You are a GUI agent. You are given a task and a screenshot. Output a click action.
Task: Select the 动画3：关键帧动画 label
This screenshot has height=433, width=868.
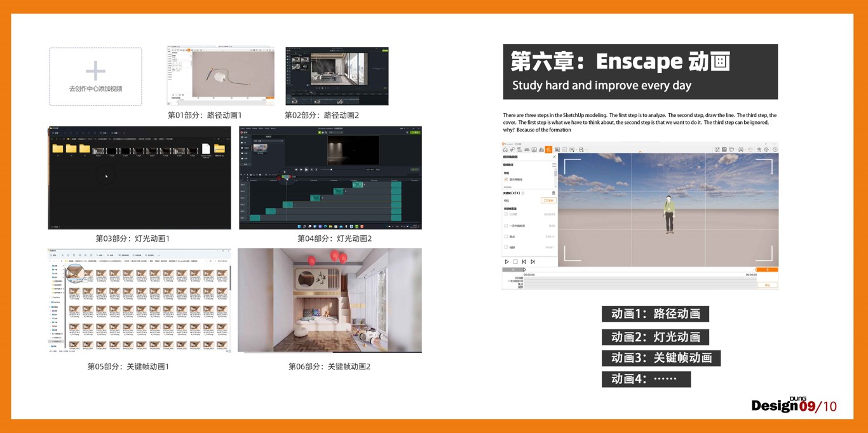pos(661,358)
